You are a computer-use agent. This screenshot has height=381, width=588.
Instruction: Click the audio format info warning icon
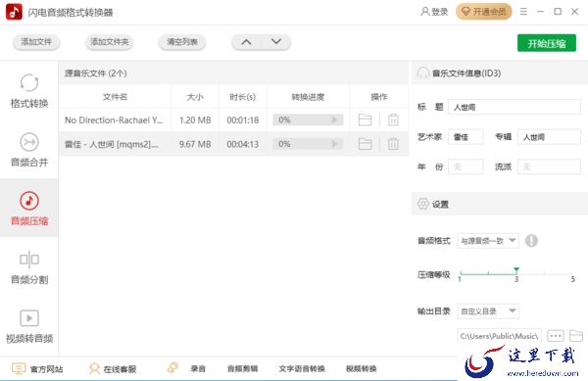531,241
